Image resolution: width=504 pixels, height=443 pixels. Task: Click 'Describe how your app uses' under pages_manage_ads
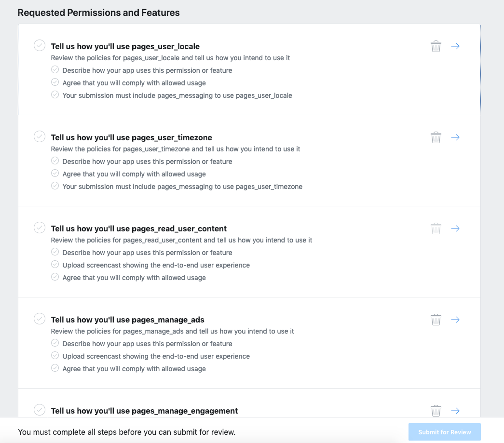click(147, 344)
